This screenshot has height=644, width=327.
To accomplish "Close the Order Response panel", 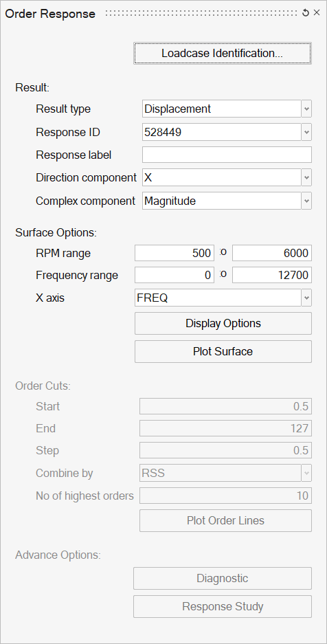I will click(317, 13).
